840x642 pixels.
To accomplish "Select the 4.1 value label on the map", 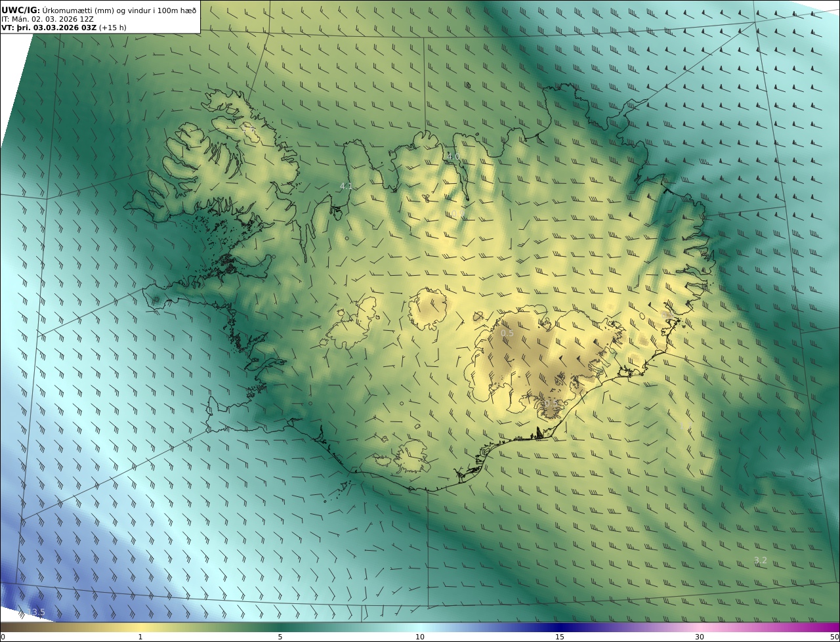I will (346, 186).
